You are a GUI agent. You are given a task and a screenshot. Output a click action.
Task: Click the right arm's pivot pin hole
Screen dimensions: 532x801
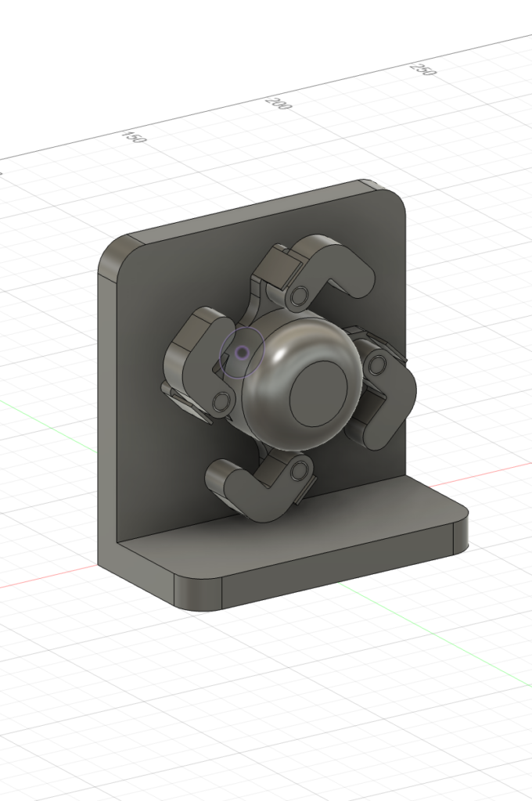377,365
